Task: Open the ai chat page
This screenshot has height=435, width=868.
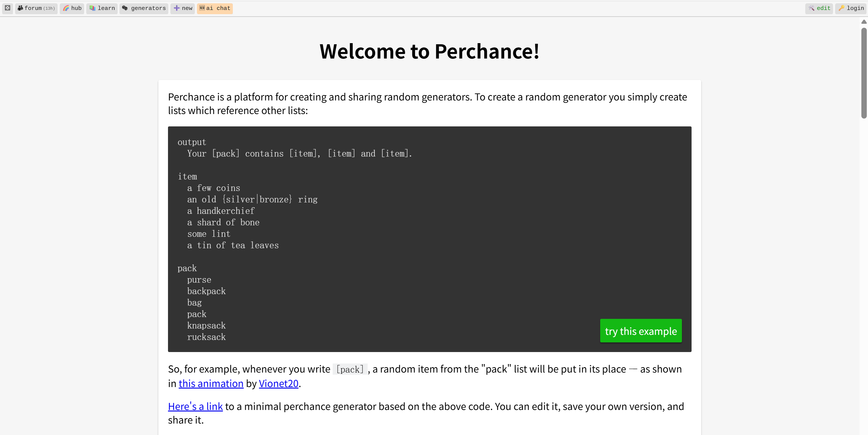Action: [x=215, y=8]
